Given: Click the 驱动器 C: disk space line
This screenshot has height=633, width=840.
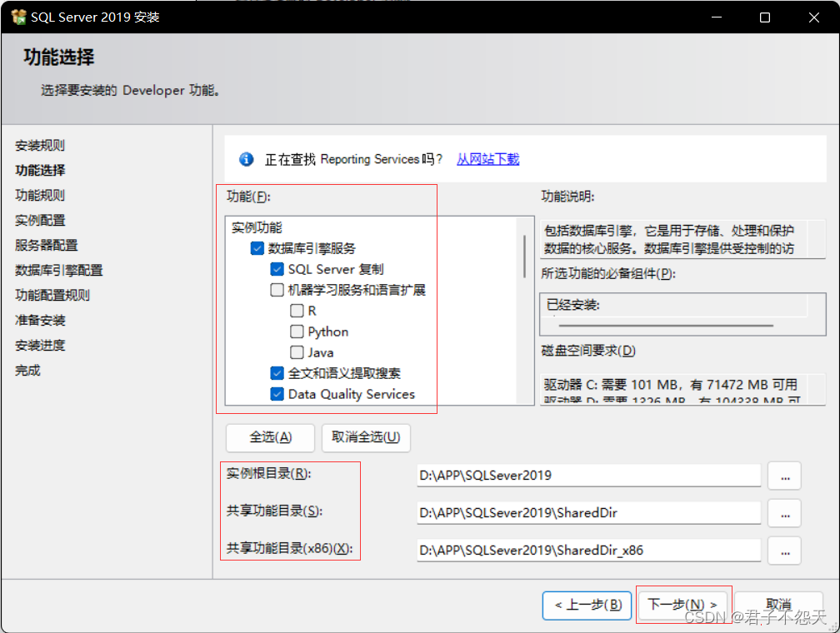Looking at the screenshot, I should click(x=670, y=385).
